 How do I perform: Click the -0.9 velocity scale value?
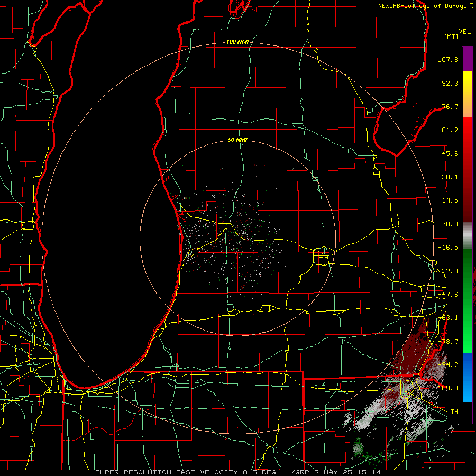tap(450, 224)
